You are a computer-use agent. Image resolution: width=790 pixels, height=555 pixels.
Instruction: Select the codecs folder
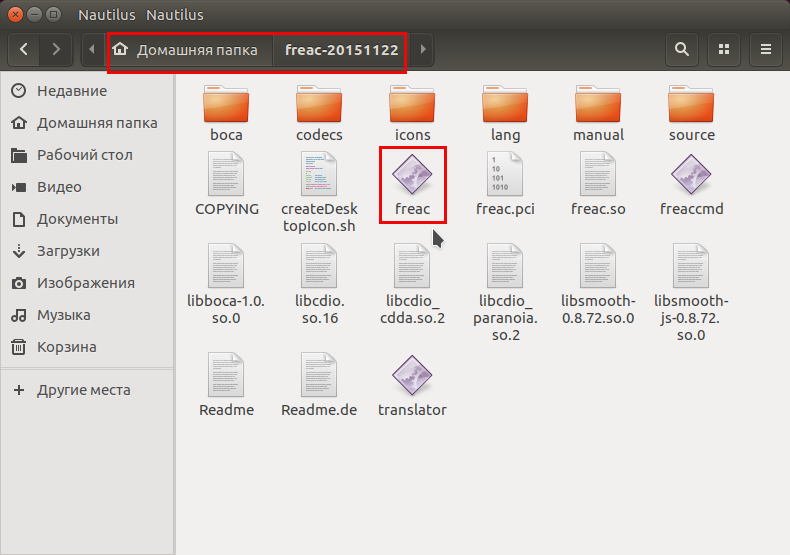pyautogui.click(x=319, y=113)
